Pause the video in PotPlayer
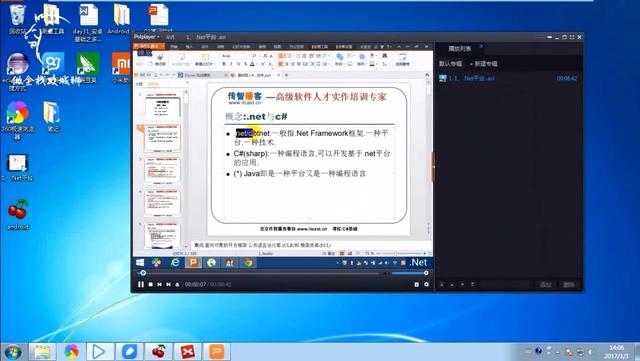 click(141, 284)
